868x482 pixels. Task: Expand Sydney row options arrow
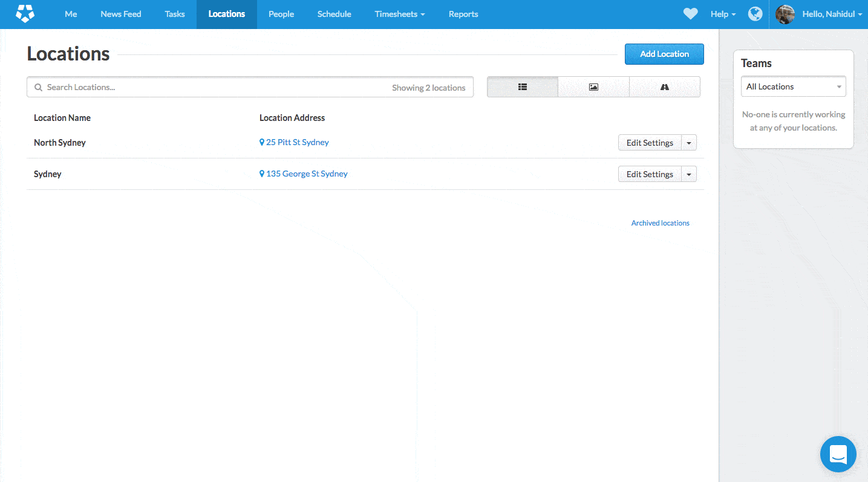pos(689,174)
